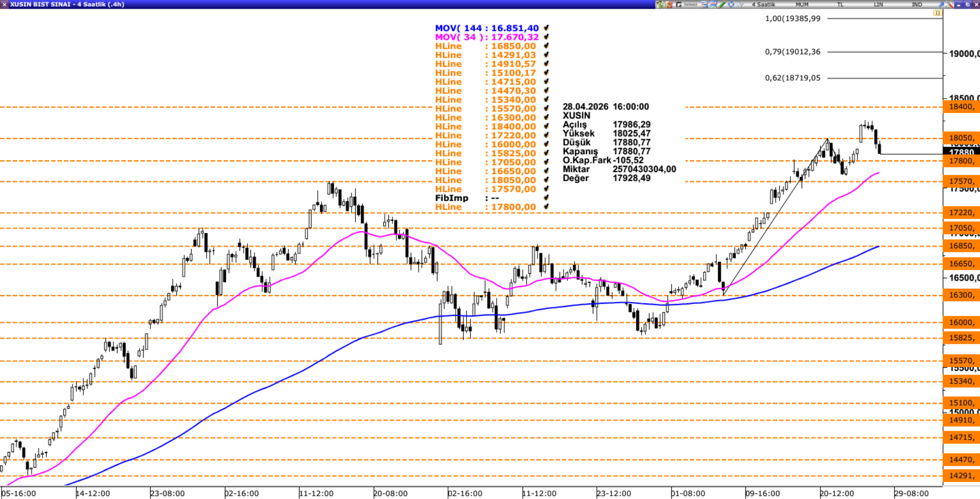Image resolution: width=980 pixels, height=499 pixels.
Task: Open the MUM chart type selector
Action: pos(802,5)
